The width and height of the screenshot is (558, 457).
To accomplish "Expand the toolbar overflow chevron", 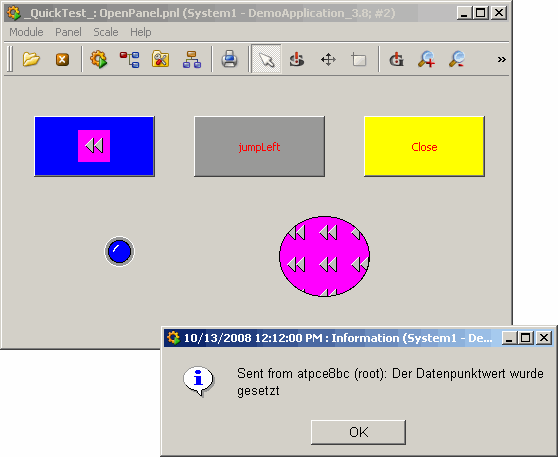I will point(501,59).
